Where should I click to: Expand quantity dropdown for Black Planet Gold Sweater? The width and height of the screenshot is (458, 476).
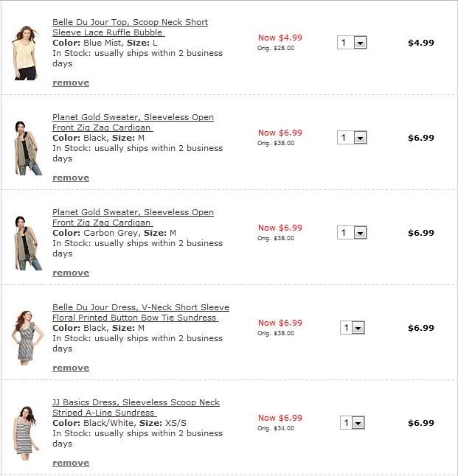tap(353, 138)
